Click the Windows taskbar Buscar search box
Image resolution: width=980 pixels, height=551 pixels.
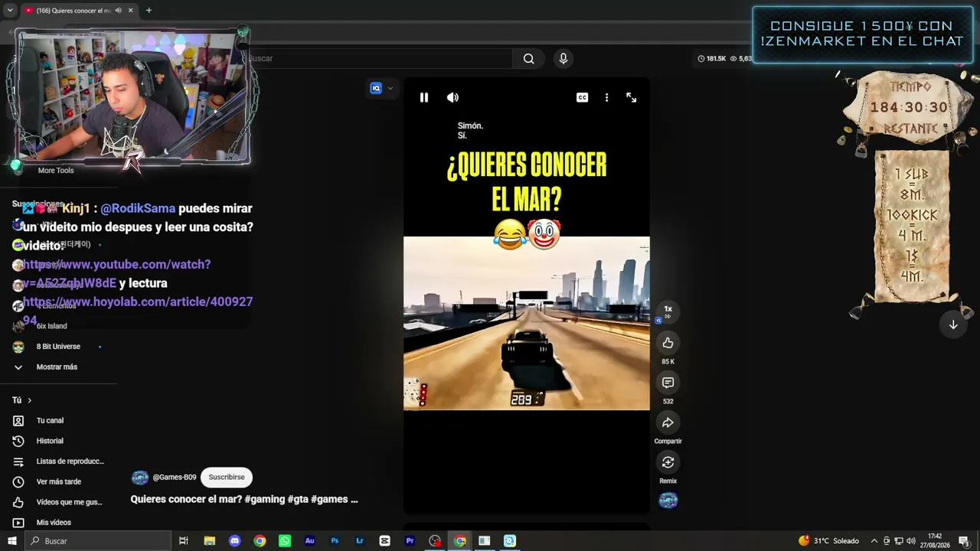click(x=98, y=541)
